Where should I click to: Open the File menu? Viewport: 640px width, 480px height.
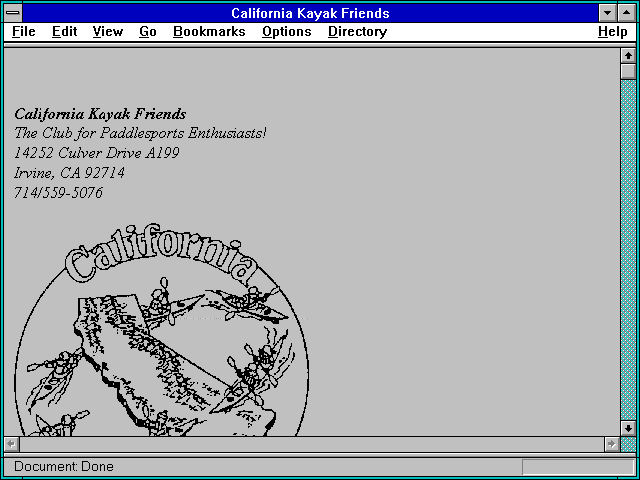[x=24, y=32]
